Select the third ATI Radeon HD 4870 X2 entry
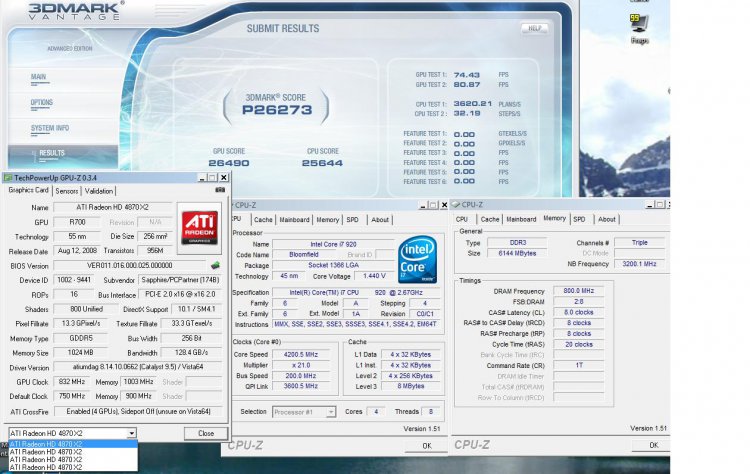This screenshot has width=750, height=474. [x=73, y=459]
